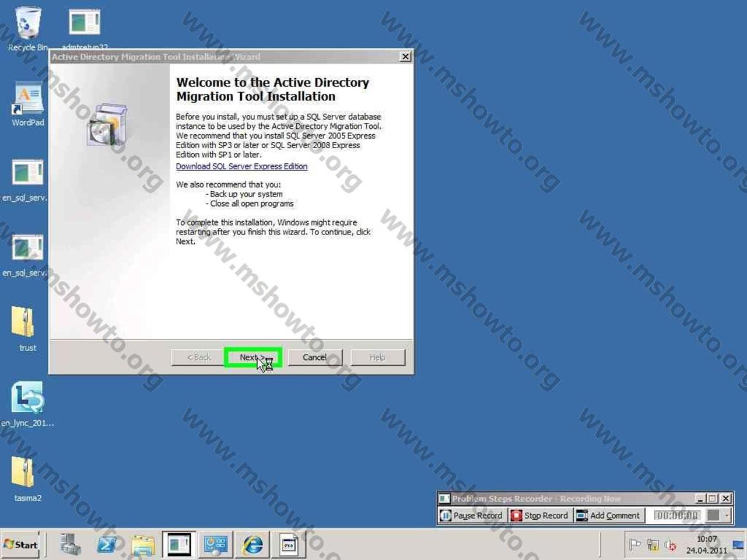Pause recording in Problem Steps Recorder

tap(471, 516)
